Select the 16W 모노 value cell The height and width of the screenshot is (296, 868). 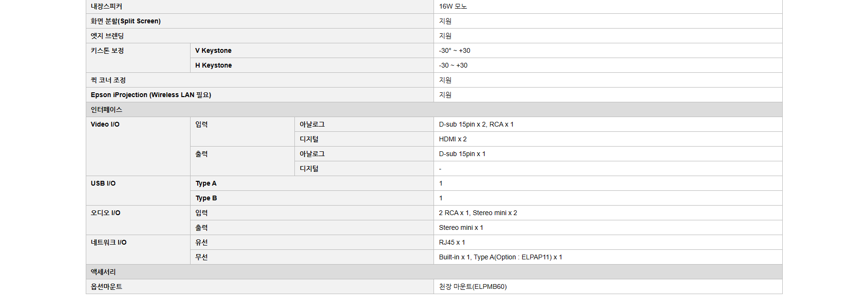click(453, 6)
